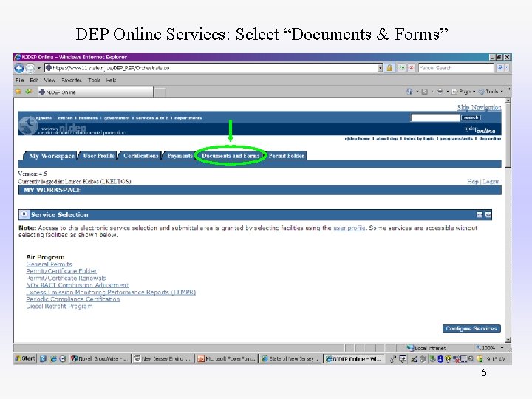
Task: Open the Tools menu
Action: point(94,80)
